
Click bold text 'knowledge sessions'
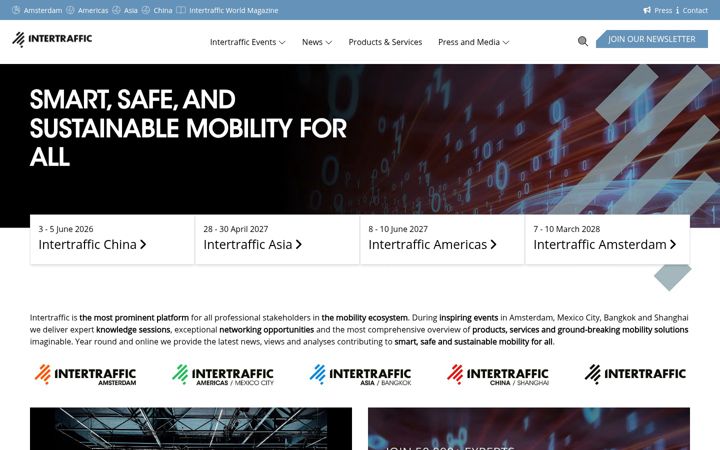click(x=133, y=329)
